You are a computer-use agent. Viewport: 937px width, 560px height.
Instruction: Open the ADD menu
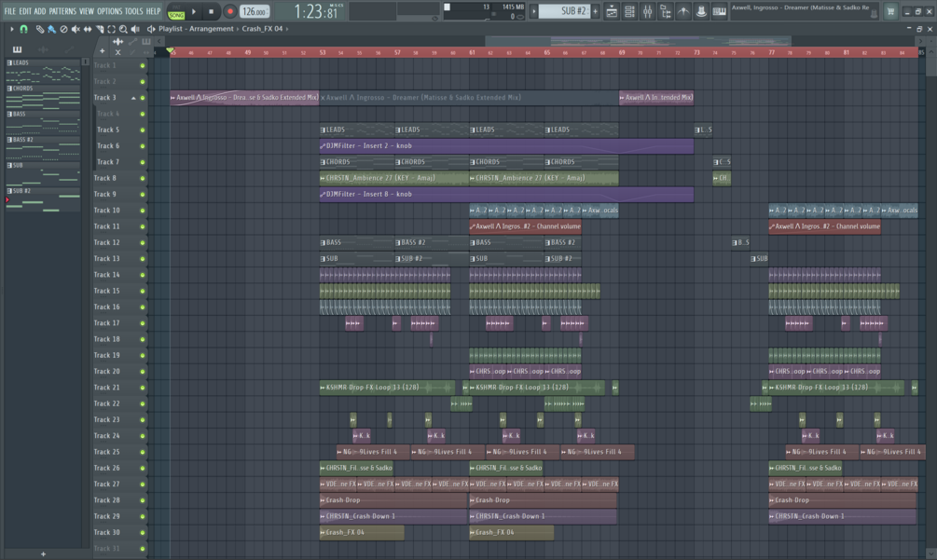click(x=40, y=11)
